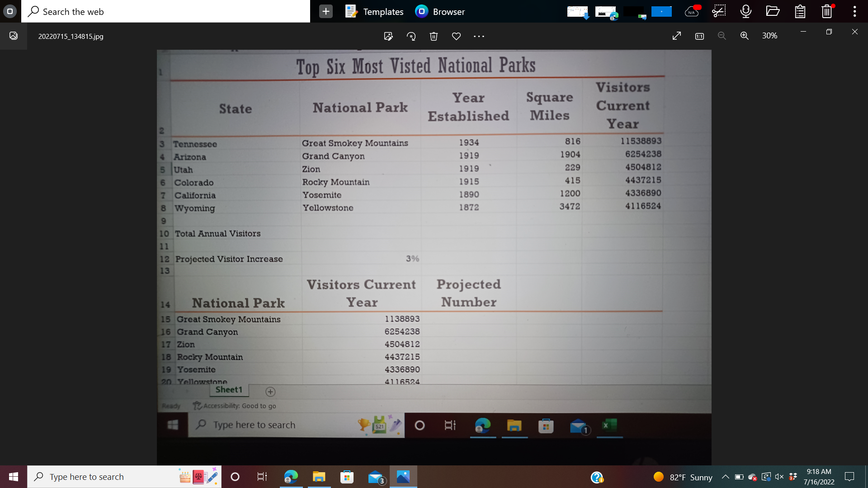The height and width of the screenshot is (488, 868).
Task: Start voice input with the microphone icon
Action: click(745, 11)
